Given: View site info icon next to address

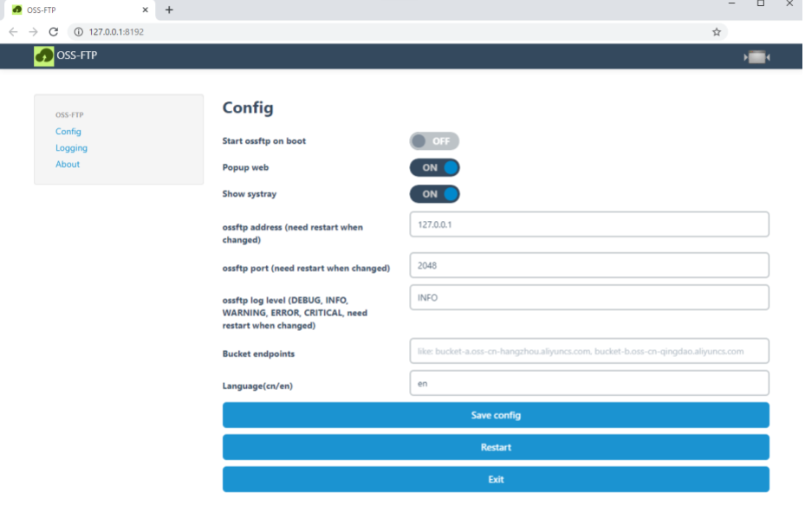Looking at the screenshot, I should (x=79, y=32).
